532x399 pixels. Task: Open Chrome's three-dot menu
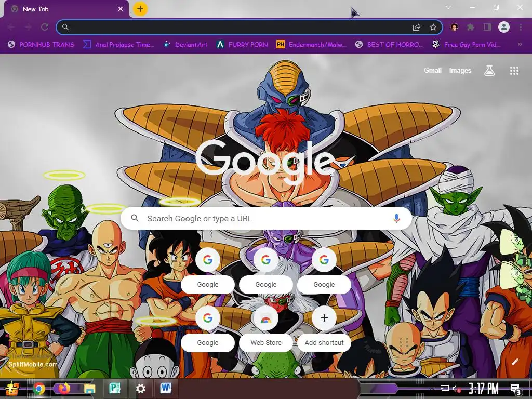click(521, 27)
